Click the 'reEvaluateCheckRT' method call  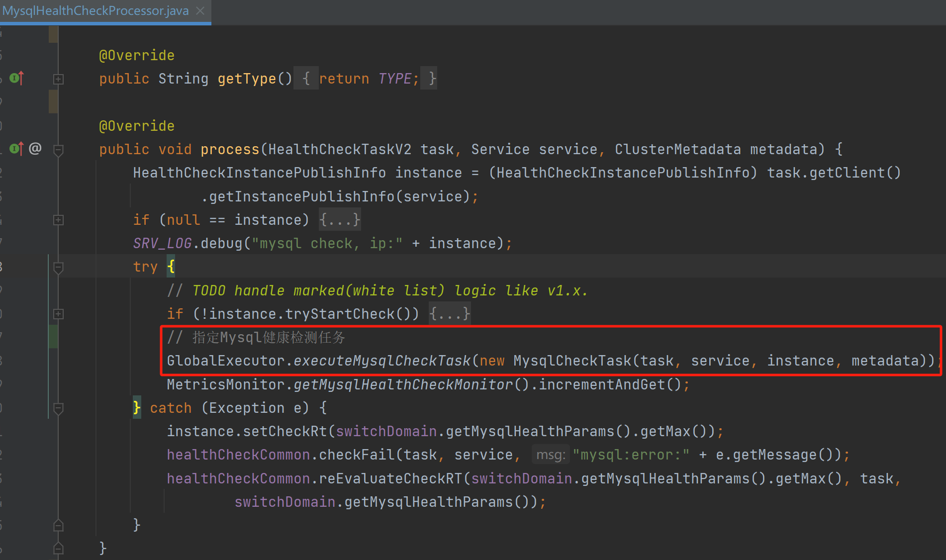point(390,478)
